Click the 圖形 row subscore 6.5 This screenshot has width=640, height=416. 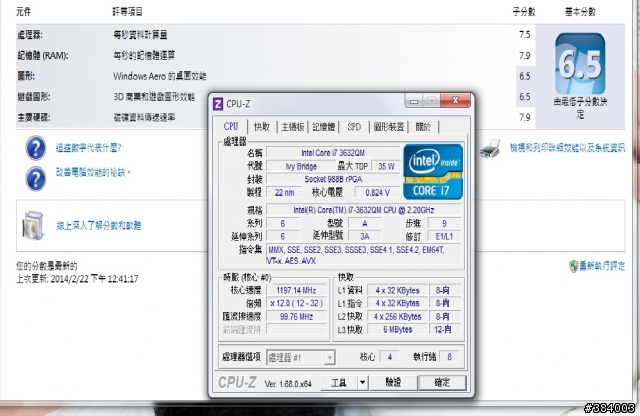[x=524, y=76]
